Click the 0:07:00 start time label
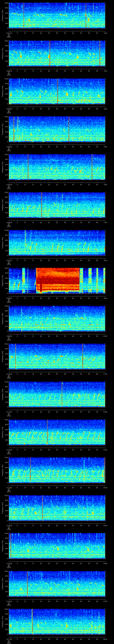The height and width of the screenshot is (644, 114). (x=9, y=261)
